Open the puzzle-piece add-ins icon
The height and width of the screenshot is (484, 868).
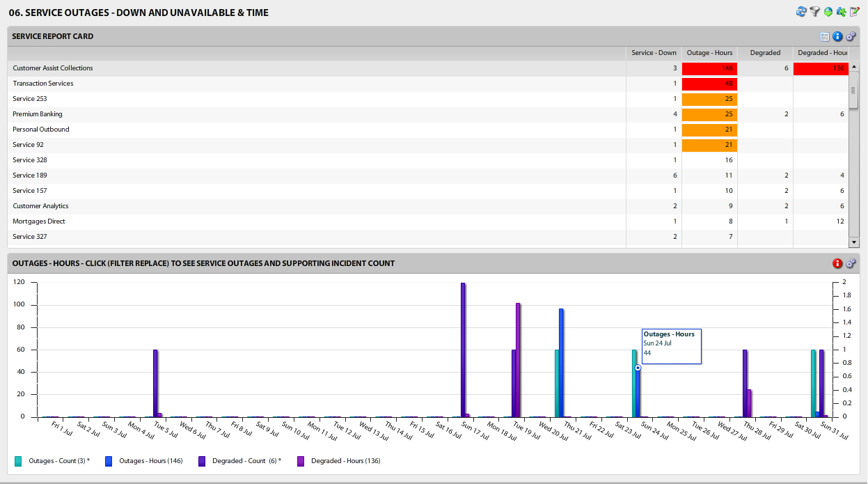841,11
